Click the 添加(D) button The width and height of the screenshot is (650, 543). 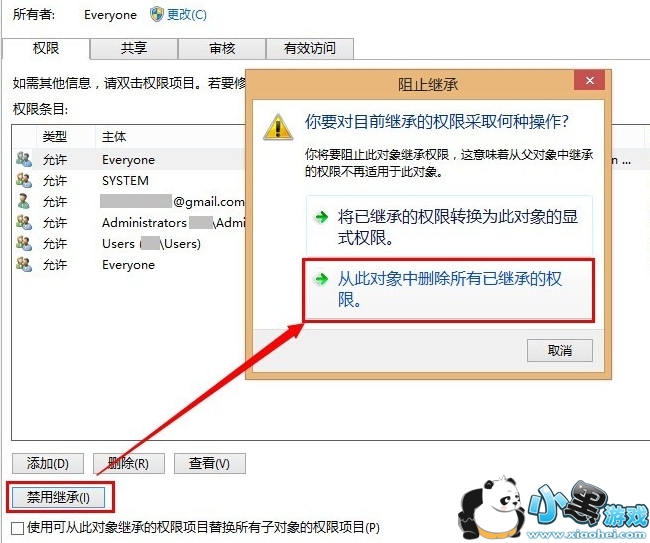[x=48, y=463]
